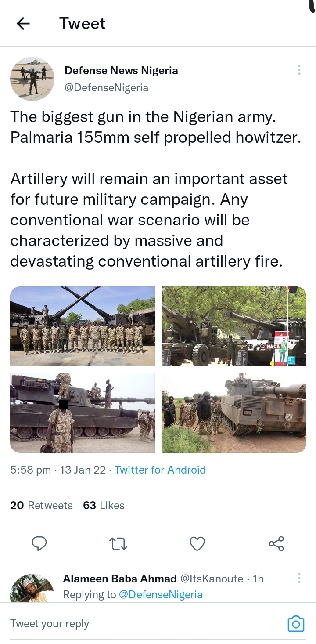The width and height of the screenshot is (316, 644).
Task: View the 20 Retweets list
Action: 41,506
